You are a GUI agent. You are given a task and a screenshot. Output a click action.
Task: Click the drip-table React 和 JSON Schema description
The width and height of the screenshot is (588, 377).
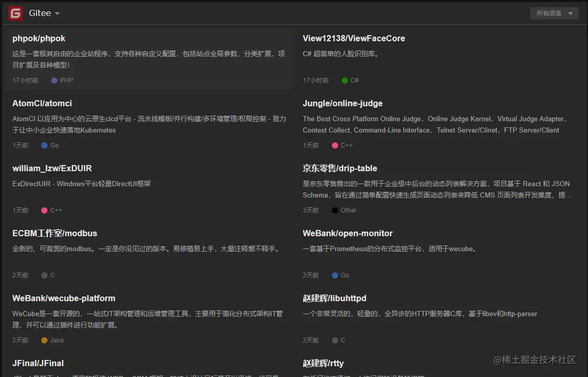click(437, 189)
